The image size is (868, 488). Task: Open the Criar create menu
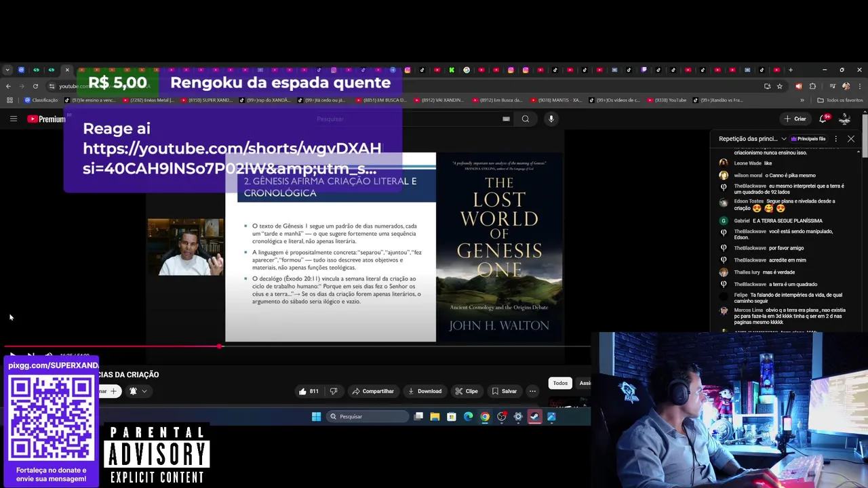[795, 119]
